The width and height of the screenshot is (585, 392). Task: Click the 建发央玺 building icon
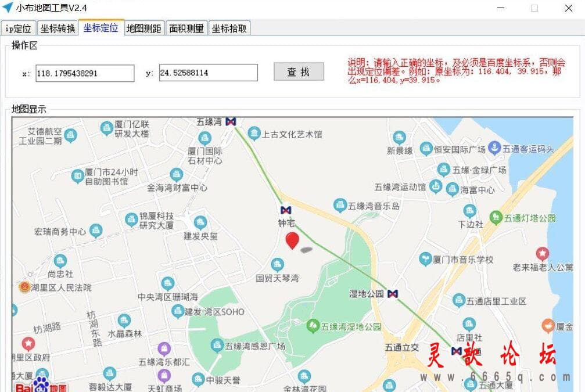[x=200, y=223]
